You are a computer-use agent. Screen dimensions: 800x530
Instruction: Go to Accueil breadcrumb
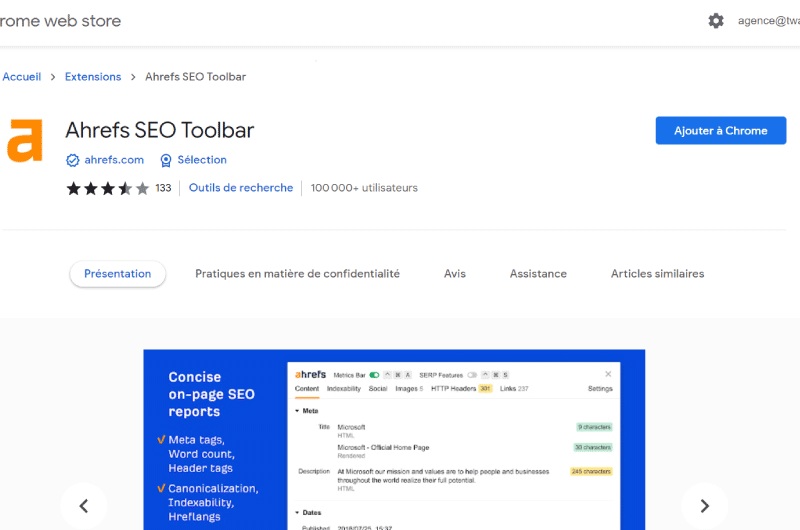pyautogui.click(x=21, y=77)
